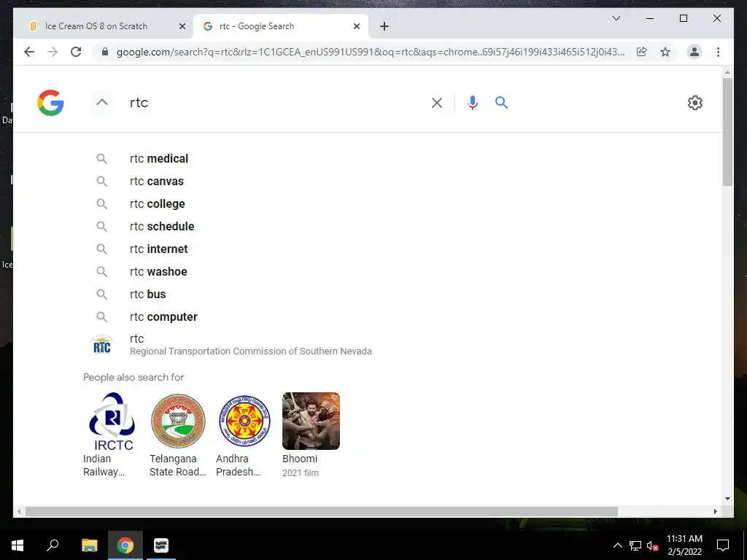The width and height of the screenshot is (747, 560).
Task: Click the Bhoomi 2021 film thumbnail
Action: (x=311, y=421)
